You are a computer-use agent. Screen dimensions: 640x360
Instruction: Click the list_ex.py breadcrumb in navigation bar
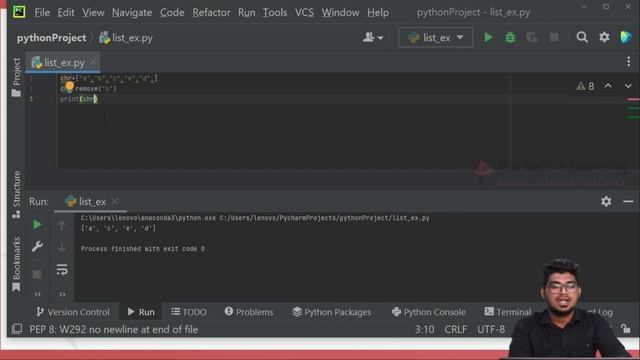pyautogui.click(x=126, y=38)
